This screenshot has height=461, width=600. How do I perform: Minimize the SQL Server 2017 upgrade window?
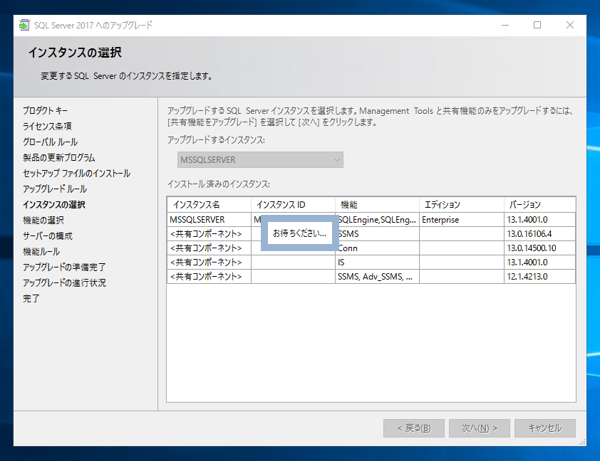pos(505,25)
